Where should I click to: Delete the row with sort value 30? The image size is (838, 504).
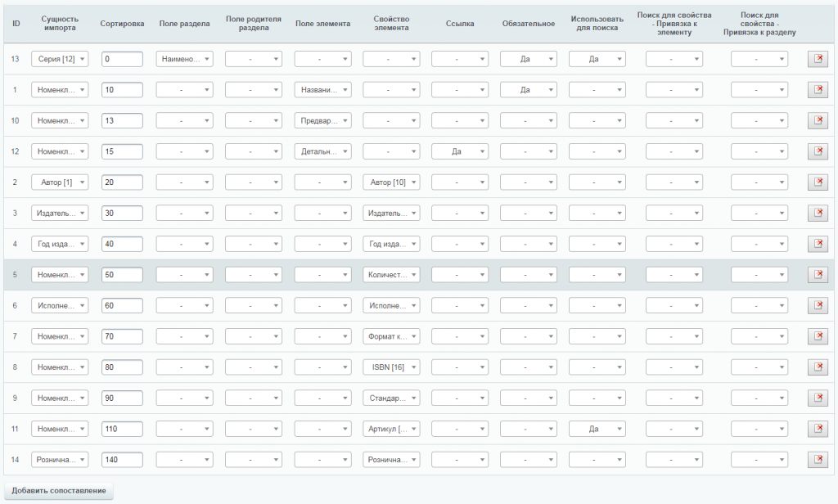point(818,214)
